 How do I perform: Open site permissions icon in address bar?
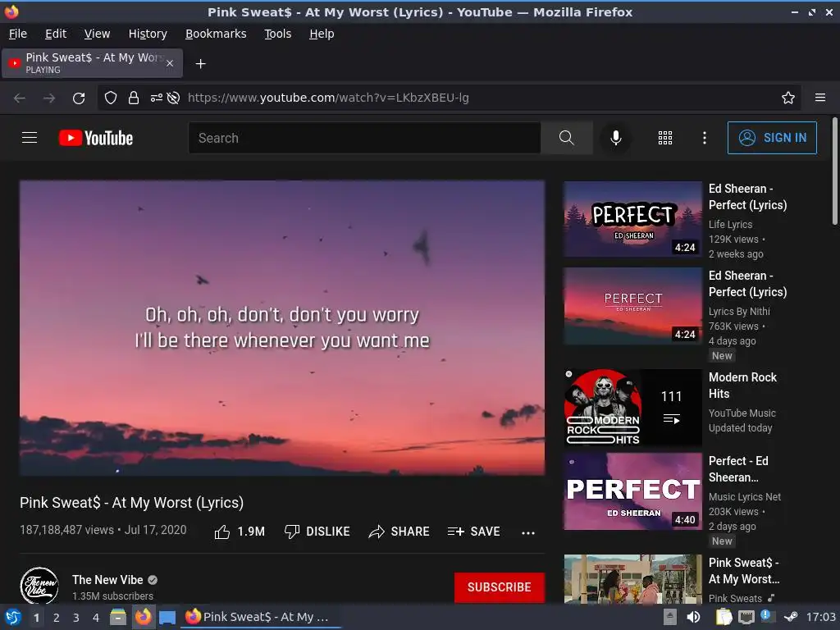point(157,98)
